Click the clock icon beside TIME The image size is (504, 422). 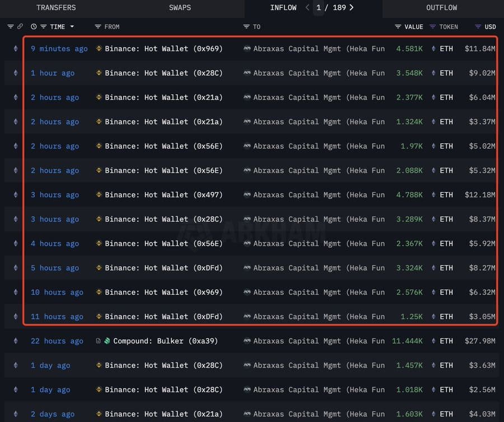pyautogui.click(x=34, y=27)
